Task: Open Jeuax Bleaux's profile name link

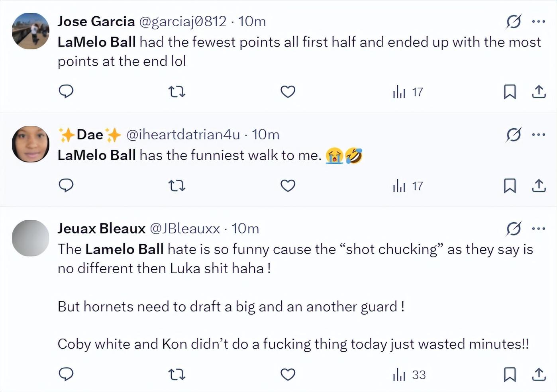Action: (101, 229)
